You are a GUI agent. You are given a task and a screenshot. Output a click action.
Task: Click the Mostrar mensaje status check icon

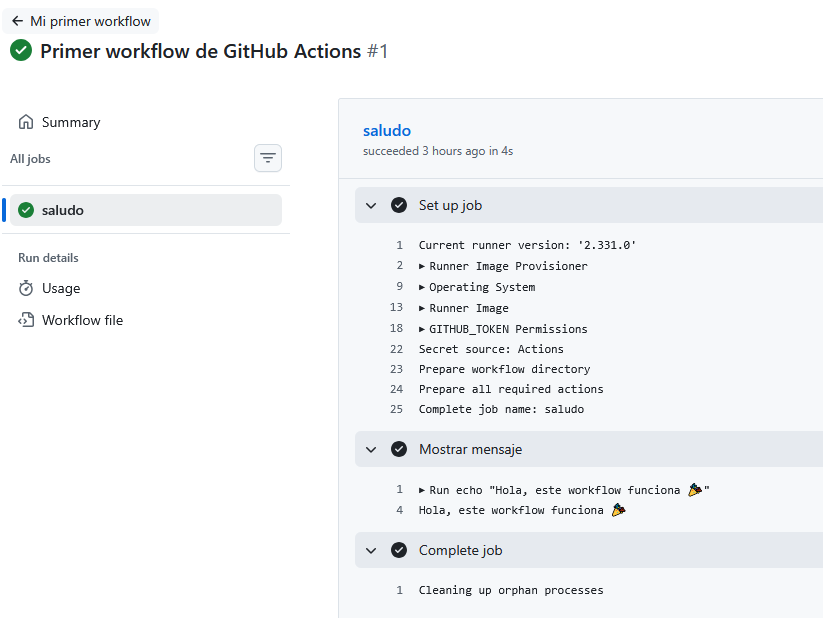tap(399, 449)
